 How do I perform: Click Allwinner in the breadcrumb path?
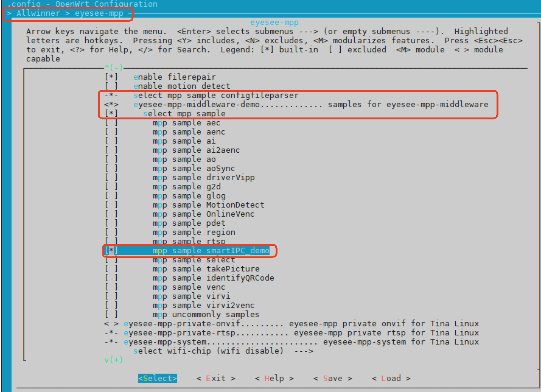coord(38,13)
